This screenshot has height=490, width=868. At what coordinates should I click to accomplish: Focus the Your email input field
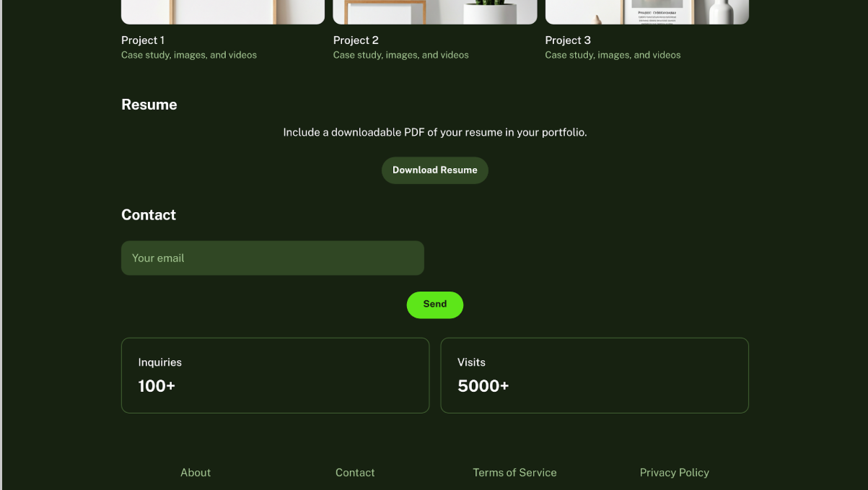pos(272,258)
